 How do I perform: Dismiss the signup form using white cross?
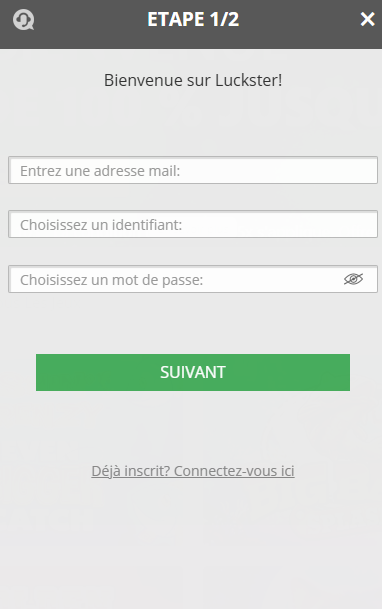click(x=367, y=19)
